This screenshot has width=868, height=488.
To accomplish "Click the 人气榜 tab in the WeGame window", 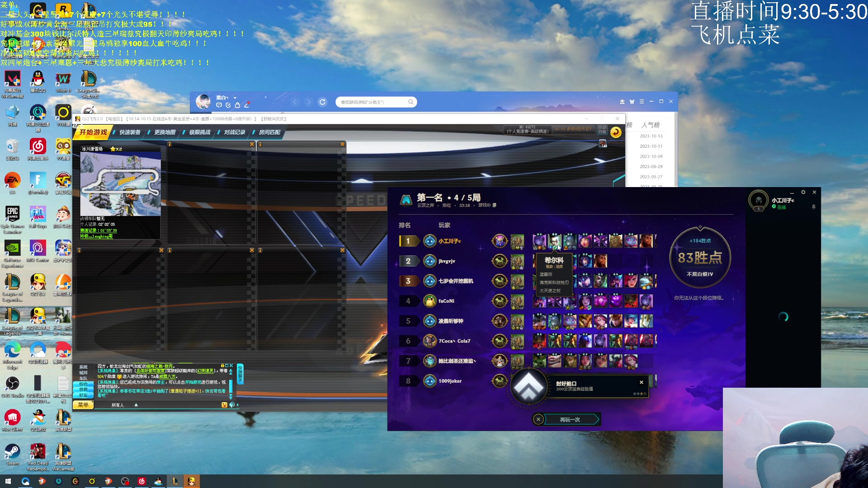I will [651, 125].
